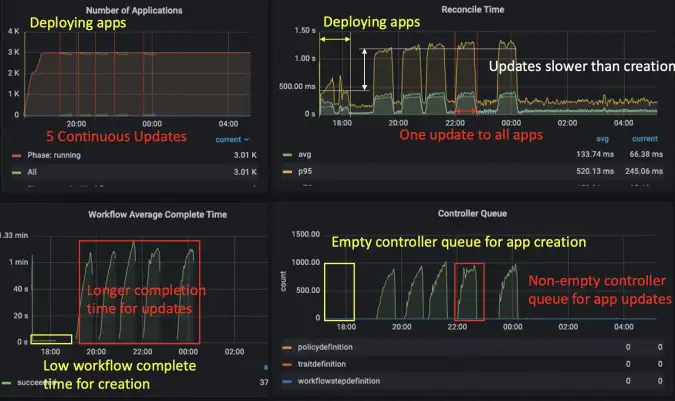Click the color swatch beside 'traitdefinition'
The height and width of the screenshot is (401, 675).
(287, 364)
